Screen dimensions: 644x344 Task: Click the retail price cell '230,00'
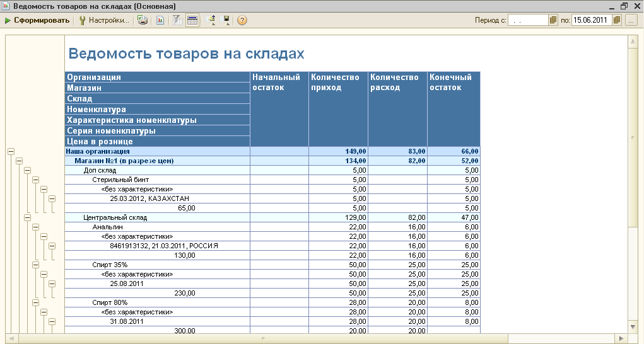pos(185,293)
